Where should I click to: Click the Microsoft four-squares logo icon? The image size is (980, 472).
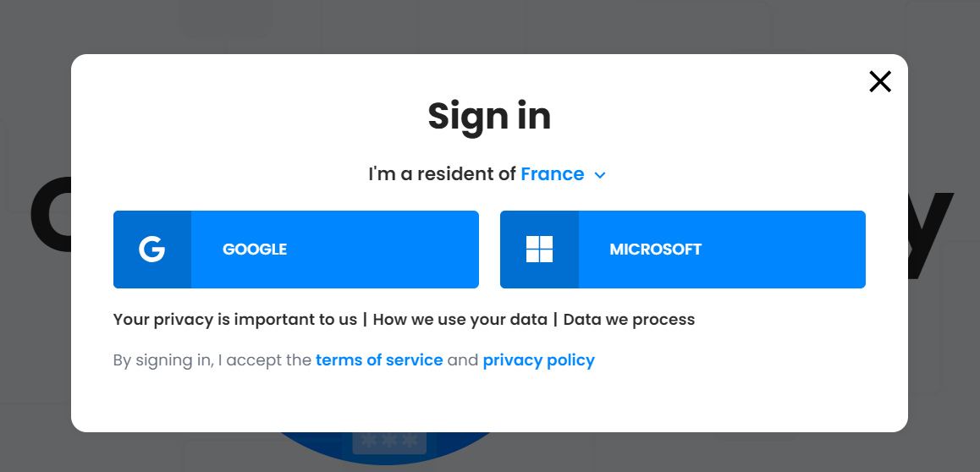539,250
